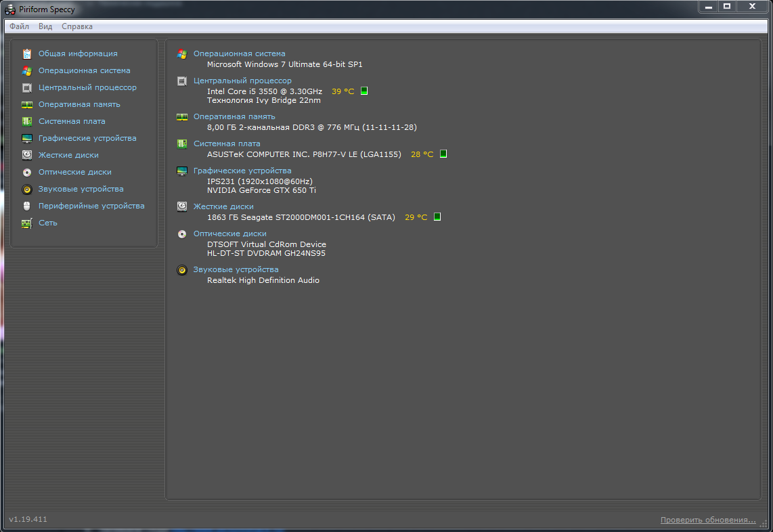Open the Оперативная память heading link in summary
Image resolution: width=773 pixels, height=532 pixels.
(x=234, y=116)
